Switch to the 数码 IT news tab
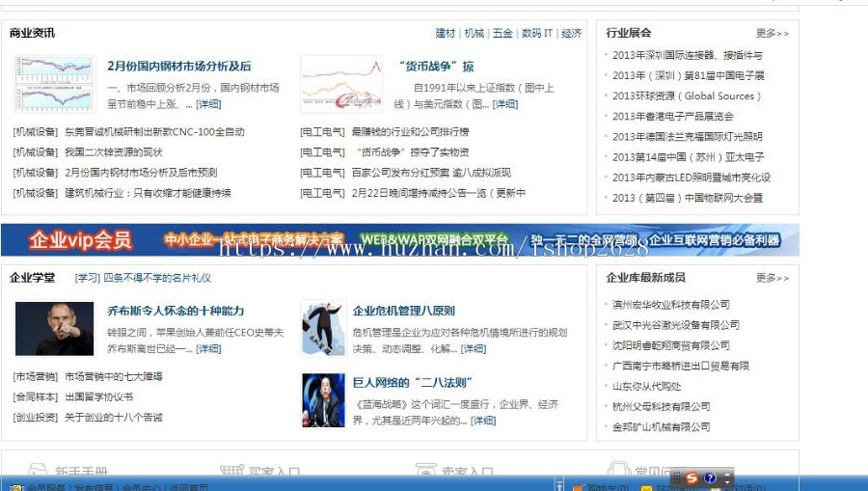Image resolution: width=868 pixels, height=491 pixels. 537,33
